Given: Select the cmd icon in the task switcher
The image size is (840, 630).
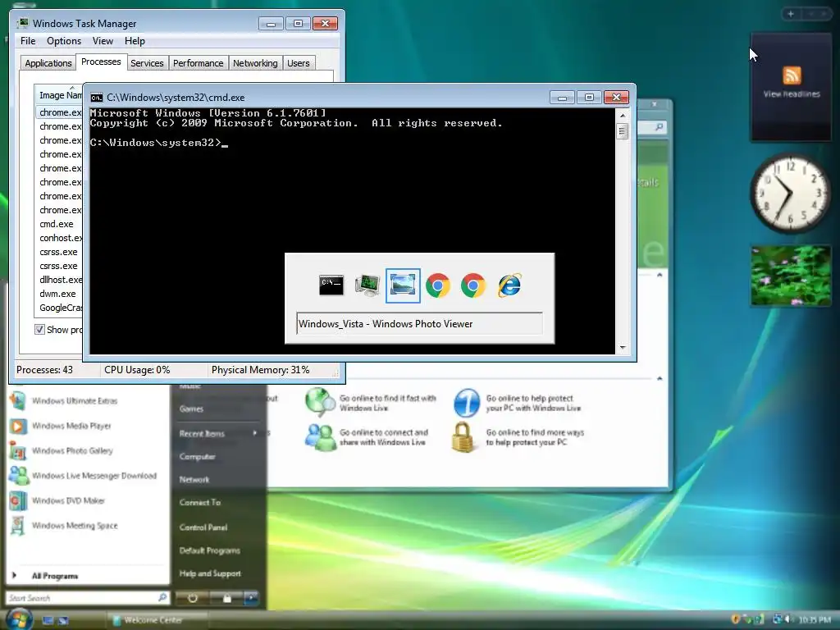Looking at the screenshot, I should click(x=331, y=285).
